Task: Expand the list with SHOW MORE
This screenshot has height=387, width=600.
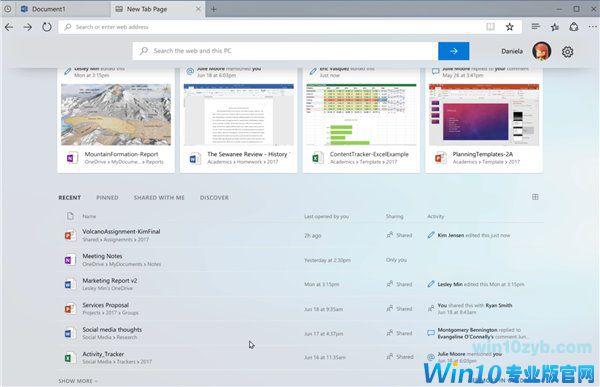Action: [78, 381]
